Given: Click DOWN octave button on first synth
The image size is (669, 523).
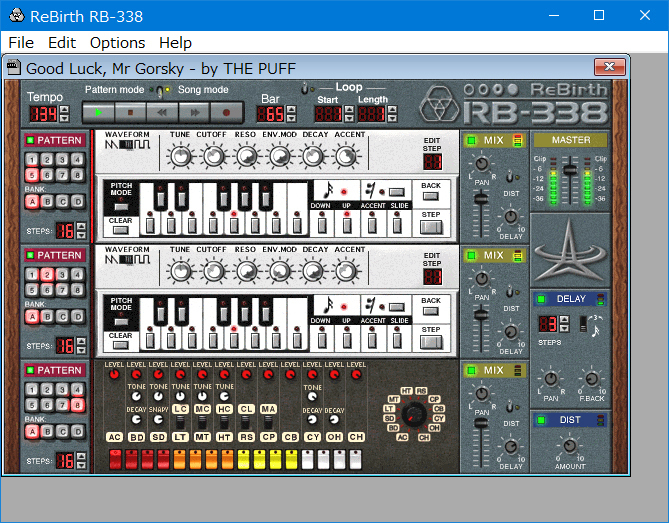Looking at the screenshot, I should coord(322,224).
